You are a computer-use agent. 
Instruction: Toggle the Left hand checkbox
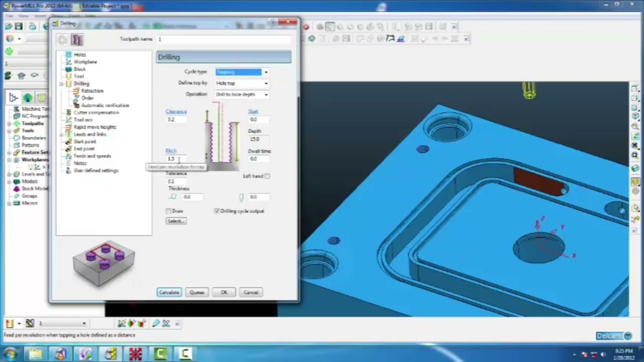tap(267, 176)
